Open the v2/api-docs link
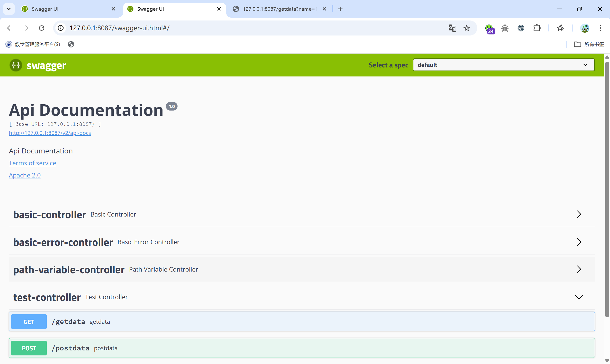 50,133
